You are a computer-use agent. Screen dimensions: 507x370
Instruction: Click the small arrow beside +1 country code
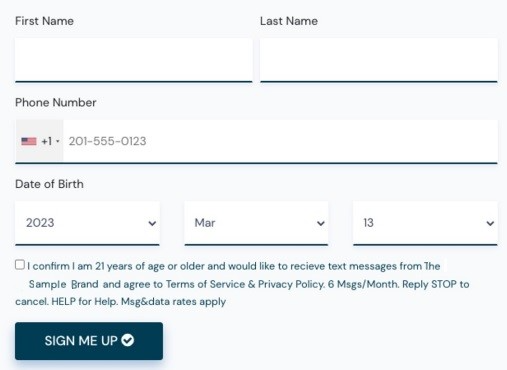(58, 141)
